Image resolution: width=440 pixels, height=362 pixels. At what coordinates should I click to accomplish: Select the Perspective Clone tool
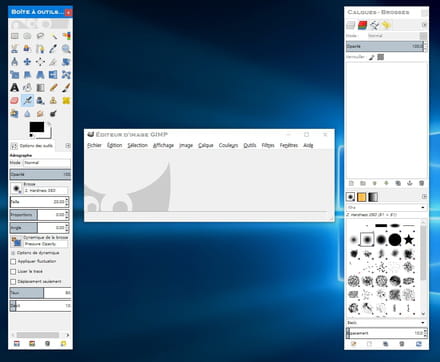tap(14, 114)
